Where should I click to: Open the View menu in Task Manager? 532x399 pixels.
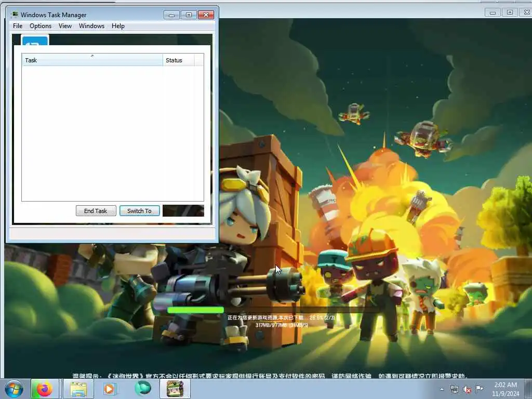pyautogui.click(x=65, y=26)
